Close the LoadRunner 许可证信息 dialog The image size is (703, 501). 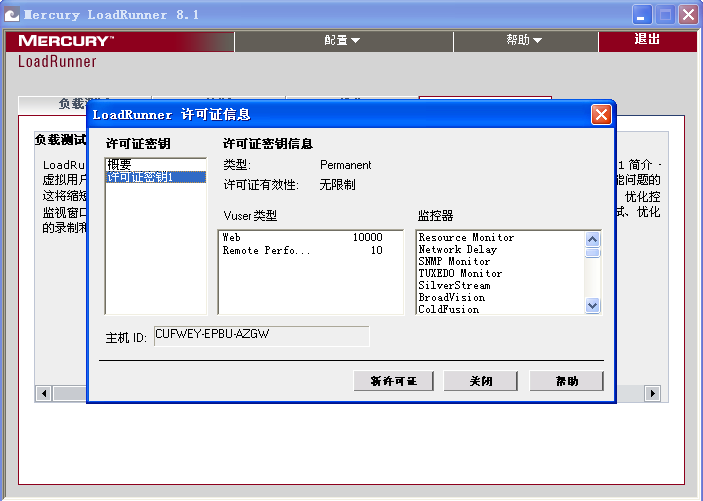(601, 114)
